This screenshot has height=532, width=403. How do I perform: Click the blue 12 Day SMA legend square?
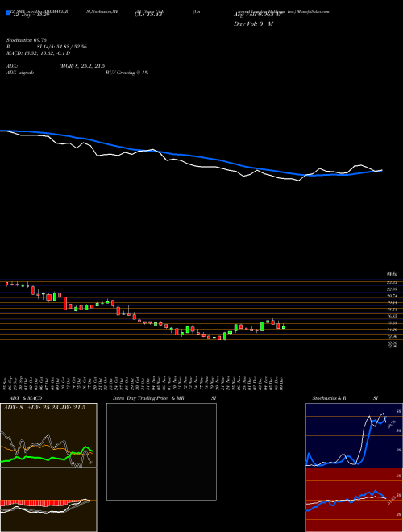coord(9,14)
